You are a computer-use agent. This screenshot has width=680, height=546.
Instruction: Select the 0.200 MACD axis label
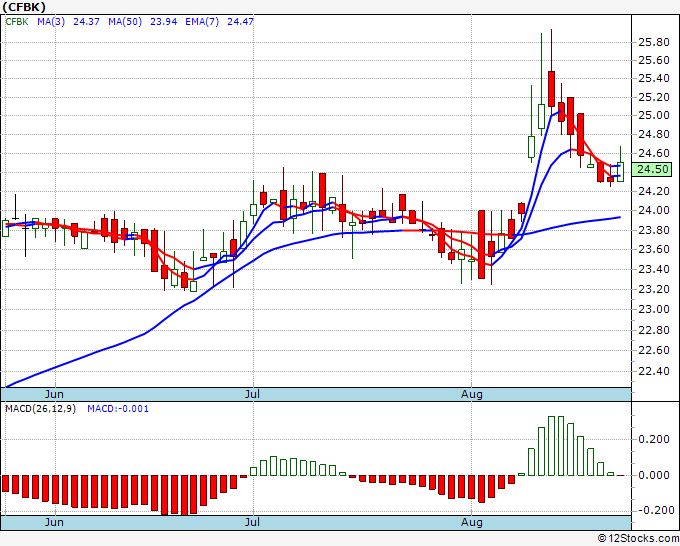point(654,440)
